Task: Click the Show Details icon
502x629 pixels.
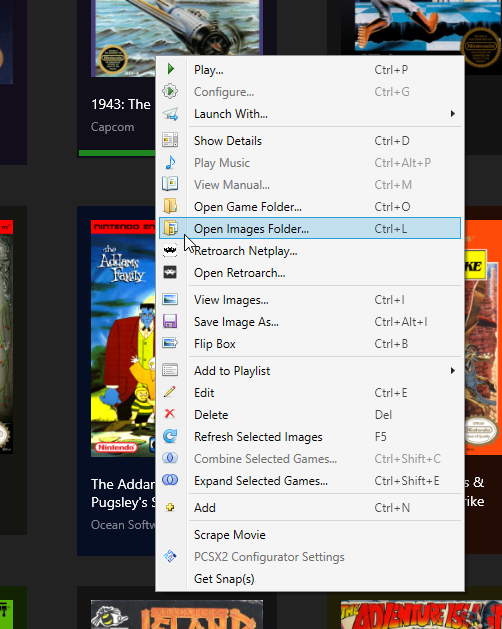Action: (170, 140)
